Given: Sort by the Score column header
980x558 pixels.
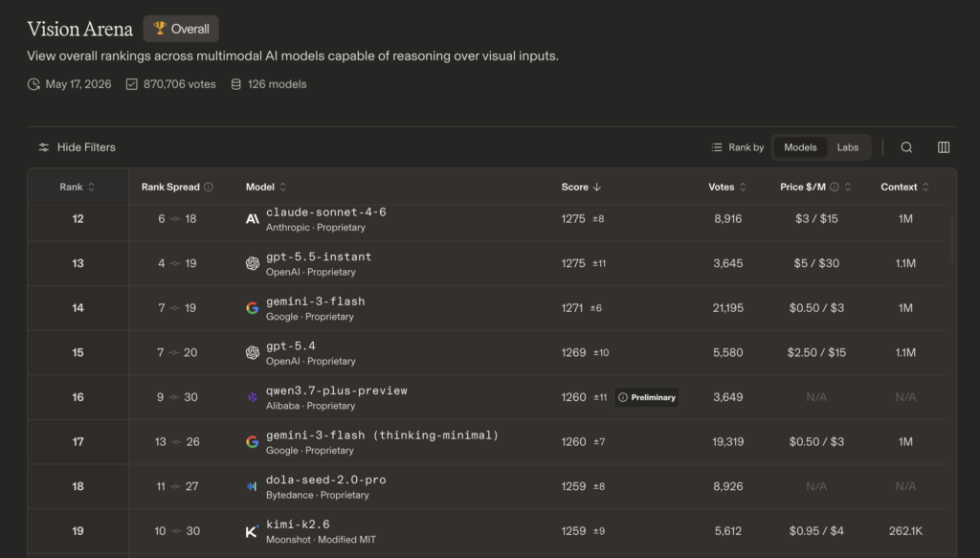Looking at the screenshot, I should [581, 187].
